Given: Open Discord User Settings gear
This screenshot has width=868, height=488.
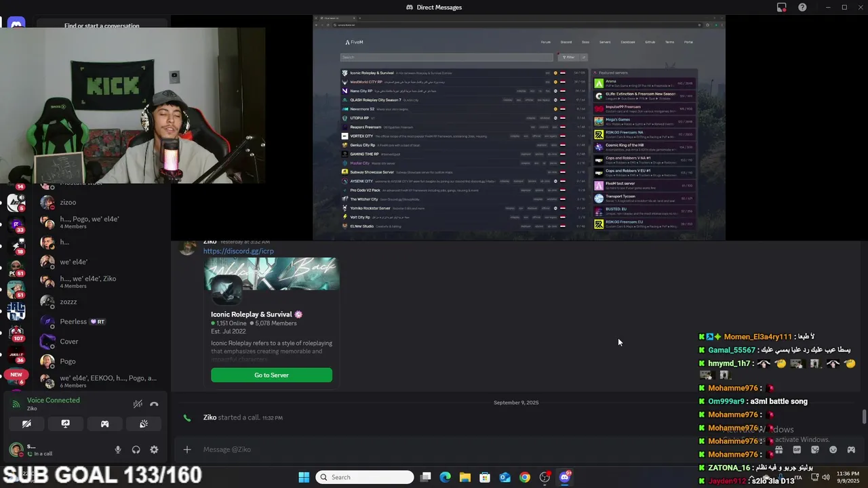Looking at the screenshot, I should pyautogui.click(x=154, y=449).
